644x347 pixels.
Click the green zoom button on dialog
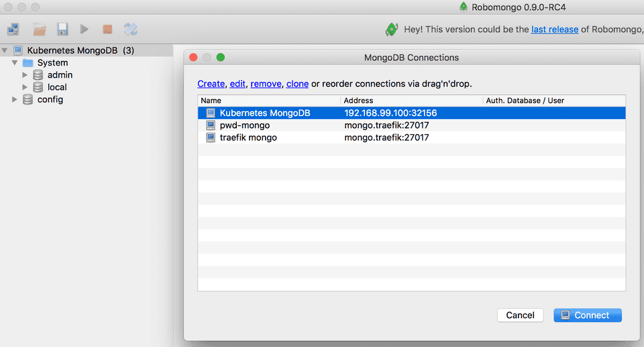[221, 58]
